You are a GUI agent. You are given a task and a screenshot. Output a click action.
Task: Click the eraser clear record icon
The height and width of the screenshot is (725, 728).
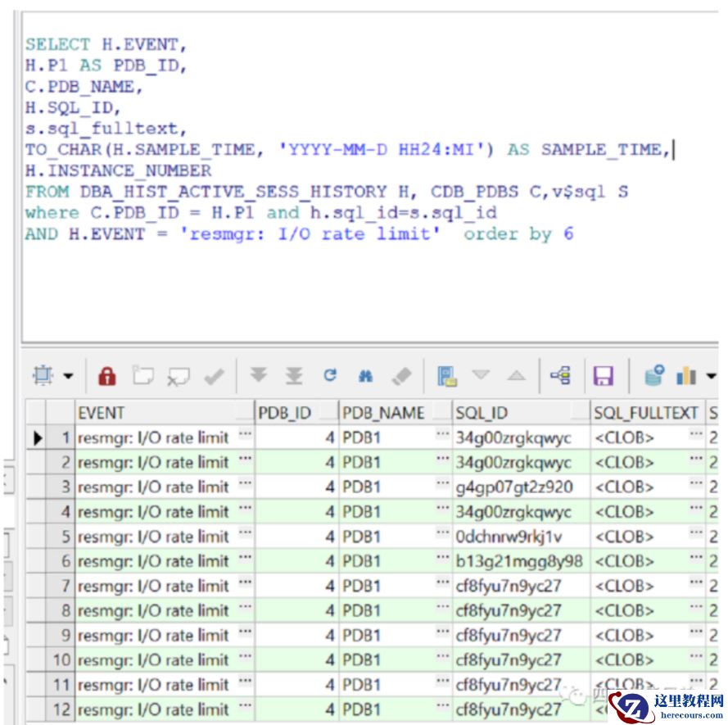tap(401, 376)
